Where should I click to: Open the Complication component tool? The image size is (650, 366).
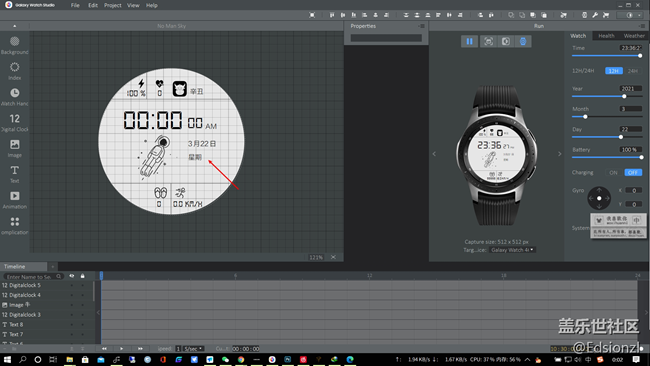pos(15,225)
